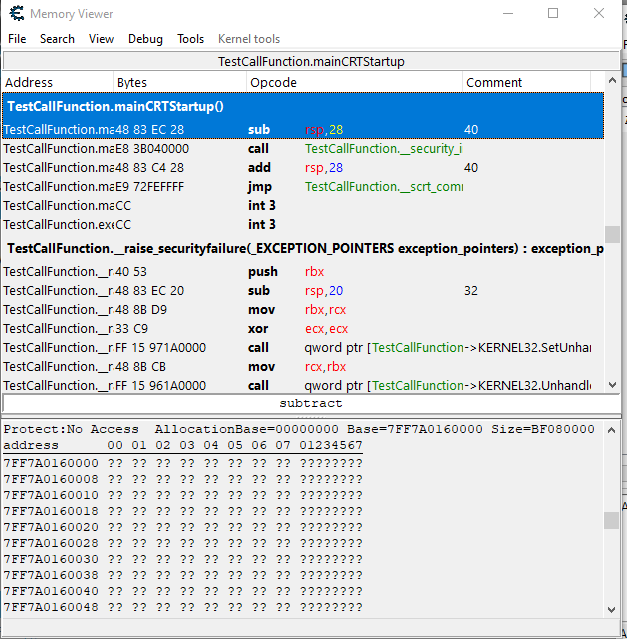Open the Kernel tools menu
Viewport: 627px width, 639px height.
(249, 39)
